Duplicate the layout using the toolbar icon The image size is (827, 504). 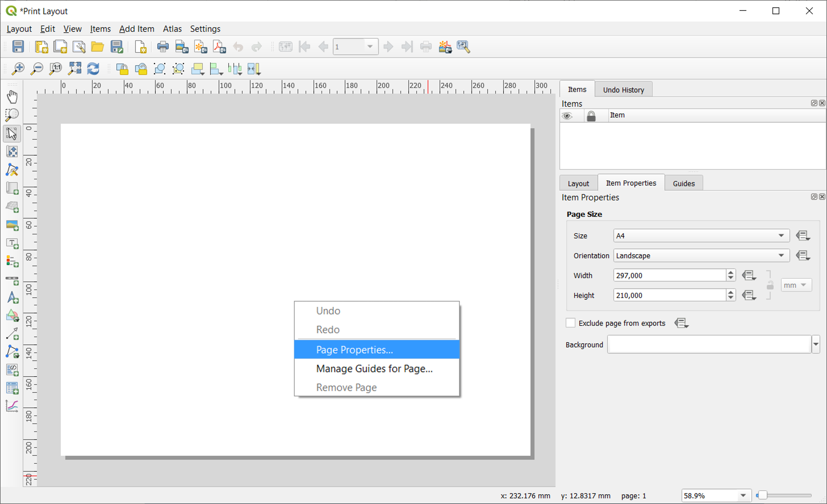point(60,46)
